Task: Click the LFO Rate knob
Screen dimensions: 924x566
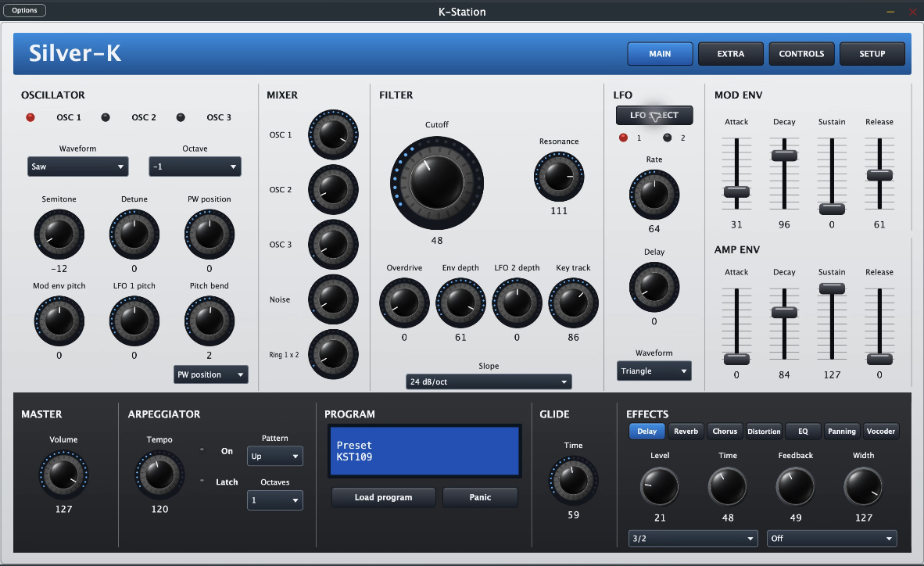Action: [x=654, y=195]
